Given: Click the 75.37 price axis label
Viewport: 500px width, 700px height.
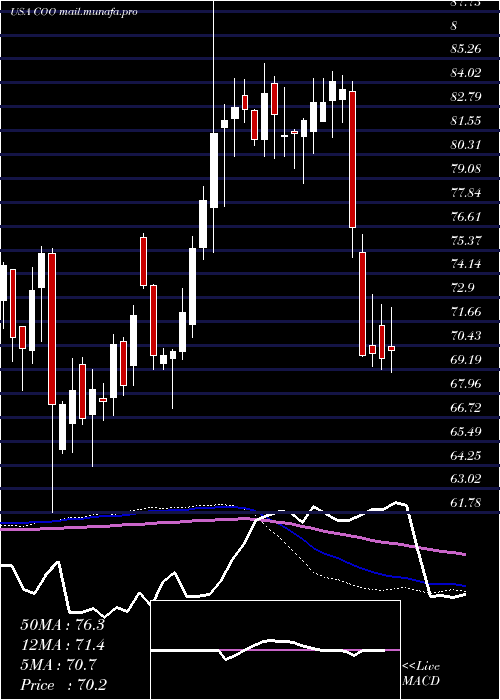Looking at the screenshot, I should [x=466, y=241].
